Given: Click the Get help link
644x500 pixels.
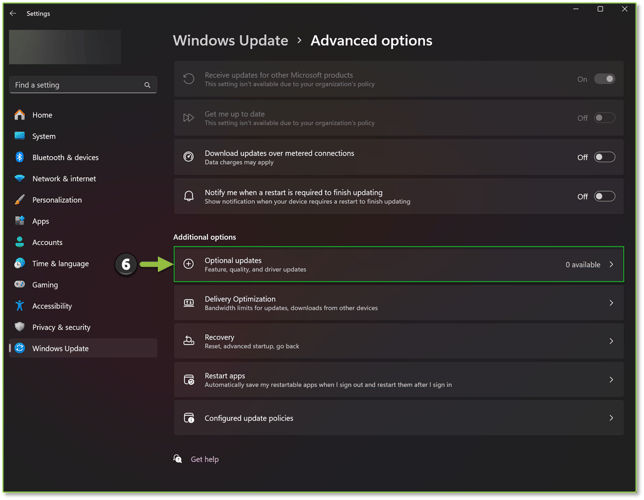Looking at the screenshot, I should click(205, 459).
